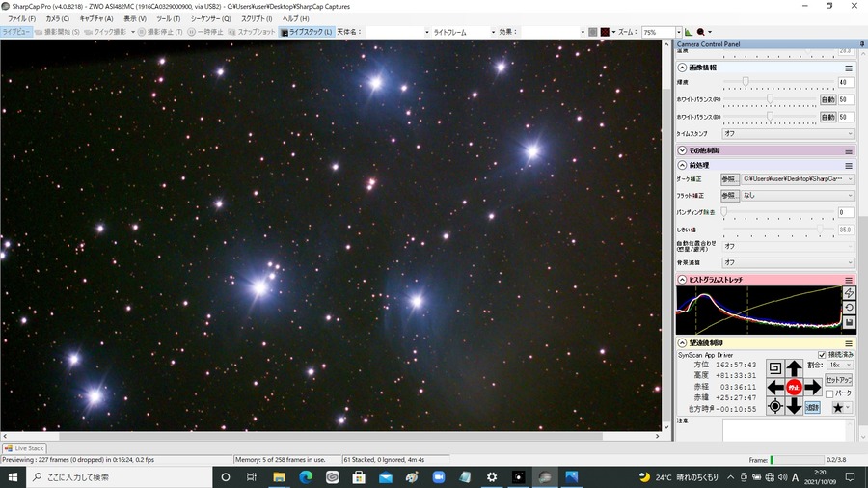868x488 pixels.
Task: Click the 輝度 brightness slider
Action: 778,82
